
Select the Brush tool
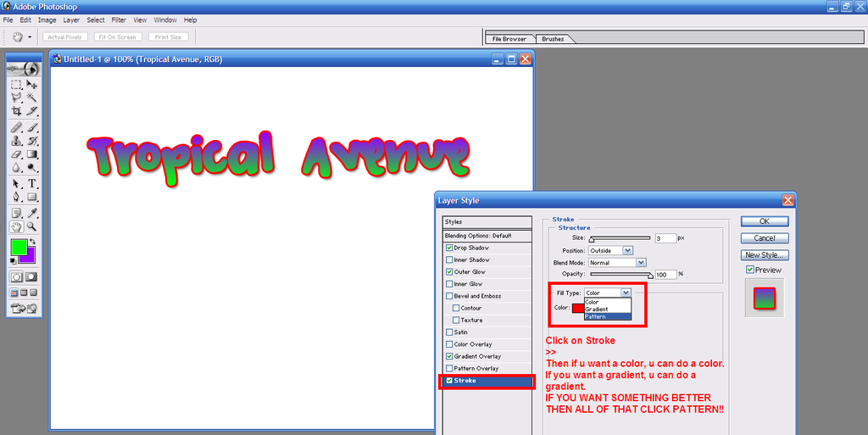(x=32, y=128)
